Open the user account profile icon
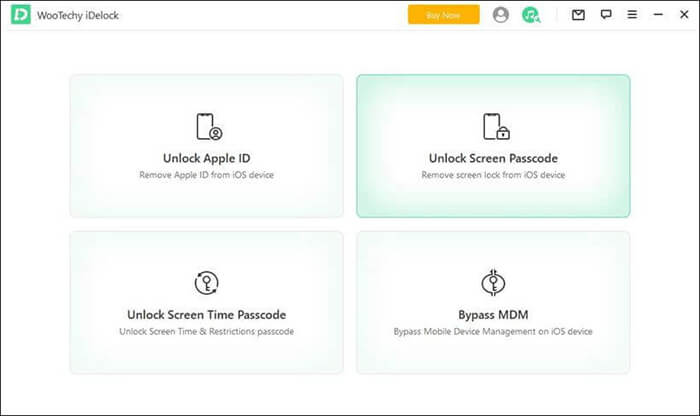700x416 pixels. coord(500,15)
